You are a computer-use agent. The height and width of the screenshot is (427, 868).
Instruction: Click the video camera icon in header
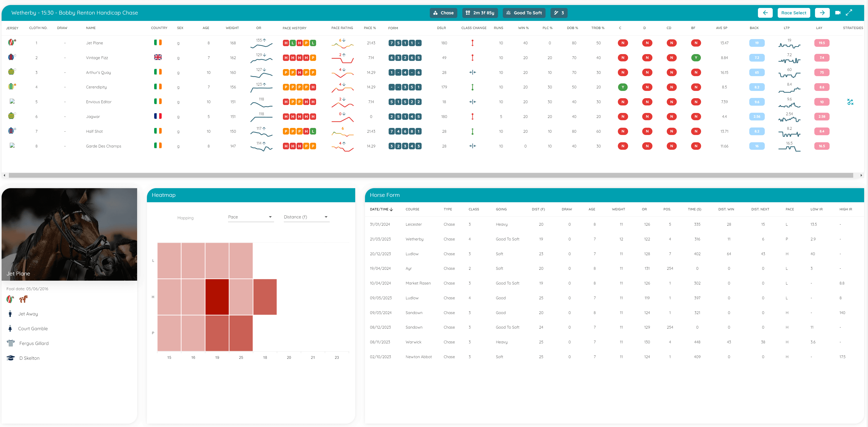(x=838, y=13)
